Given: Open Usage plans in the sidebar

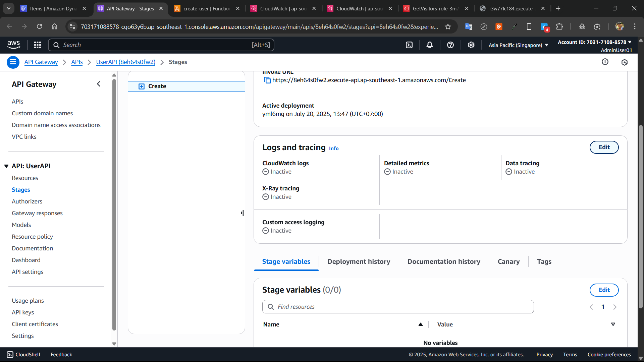Looking at the screenshot, I should click(28, 301).
